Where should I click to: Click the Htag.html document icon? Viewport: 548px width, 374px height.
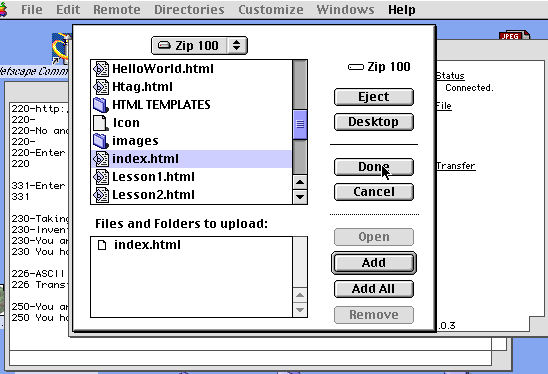101,87
